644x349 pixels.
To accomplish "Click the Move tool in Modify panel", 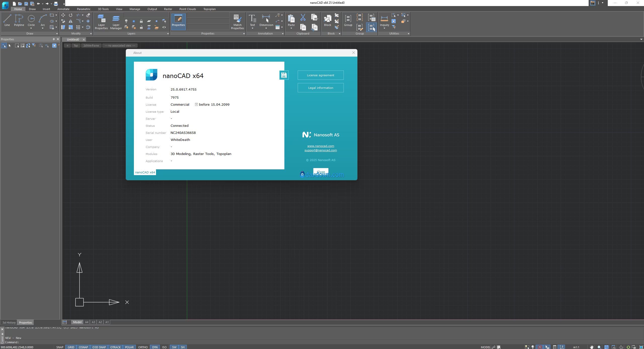I will click(x=63, y=15).
